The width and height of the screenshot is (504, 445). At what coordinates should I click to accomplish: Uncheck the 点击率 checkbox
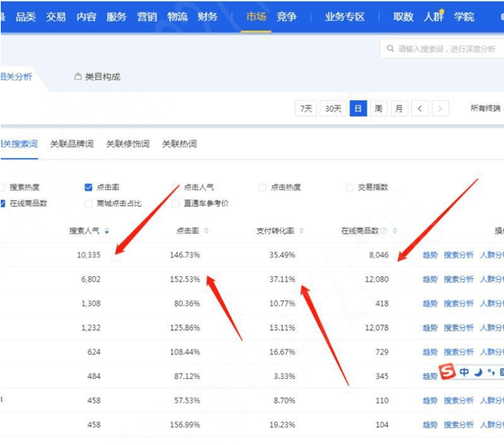coord(88,187)
